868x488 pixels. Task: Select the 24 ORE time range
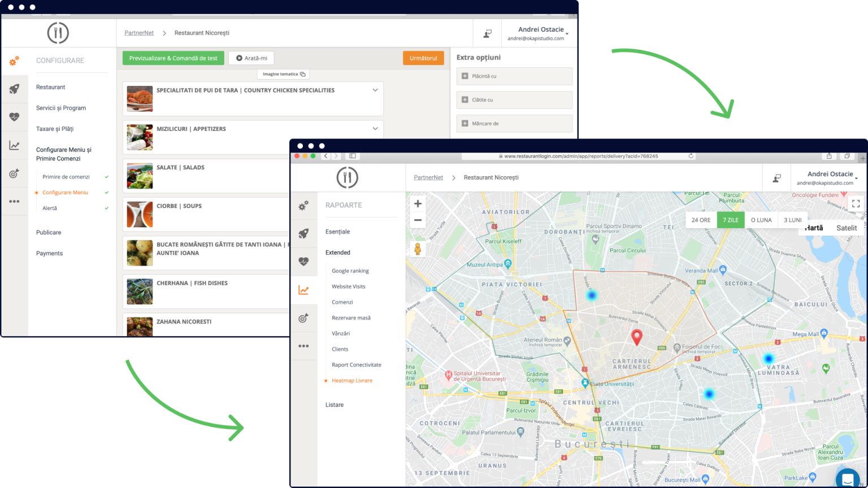pos(701,220)
